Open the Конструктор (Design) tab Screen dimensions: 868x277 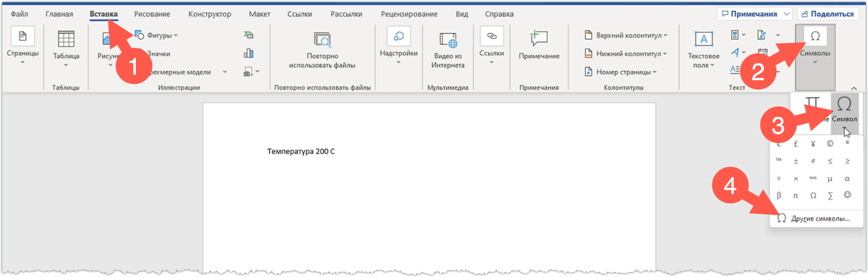click(x=210, y=14)
